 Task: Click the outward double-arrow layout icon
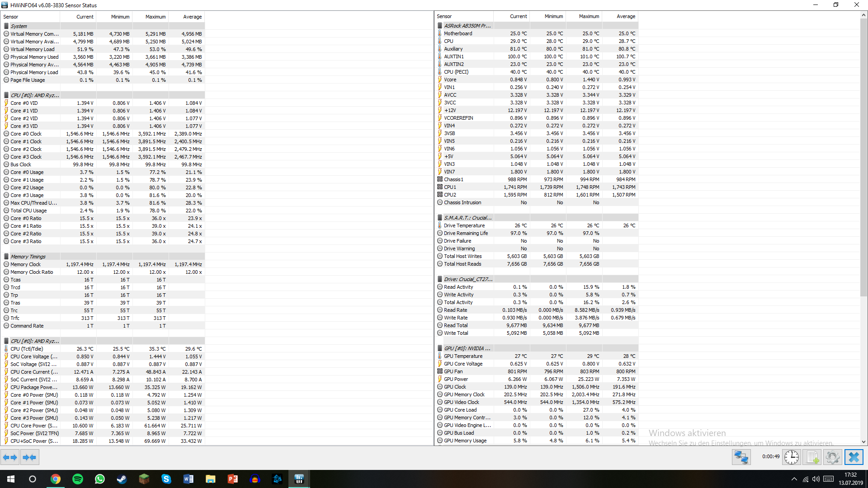pos(10,457)
